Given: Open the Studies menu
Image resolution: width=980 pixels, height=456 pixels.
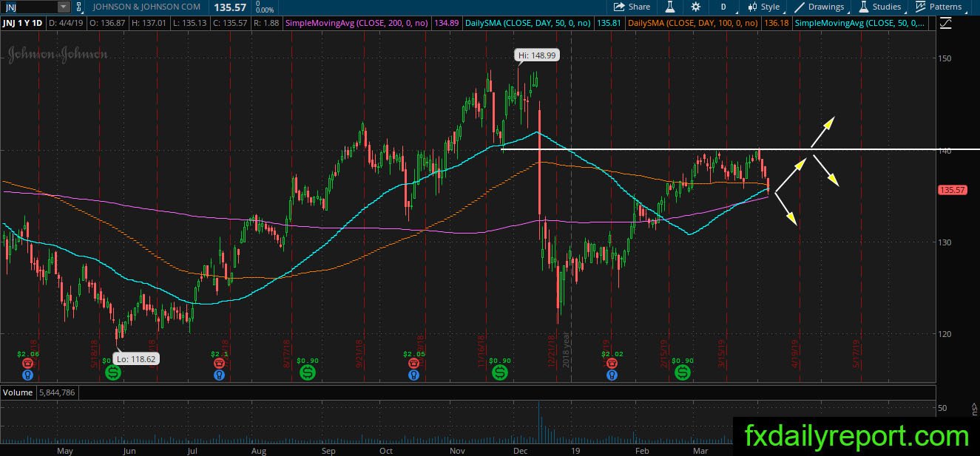Looking at the screenshot, I should click(x=879, y=7).
